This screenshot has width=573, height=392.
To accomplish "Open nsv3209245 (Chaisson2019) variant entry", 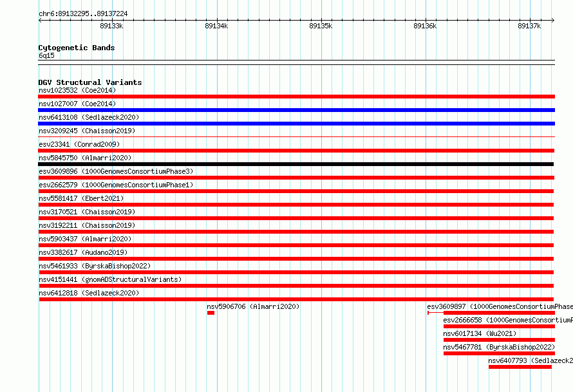I will pyautogui.click(x=87, y=131).
